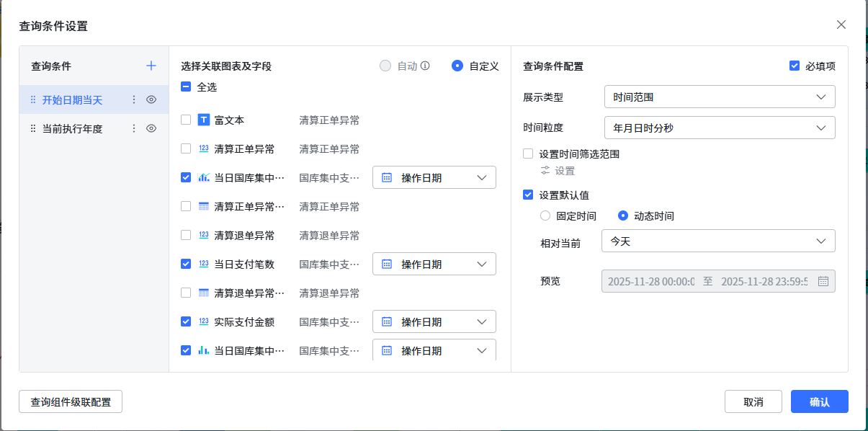Toggle eye icon for 当前执行年度 condition

[x=151, y=129]
